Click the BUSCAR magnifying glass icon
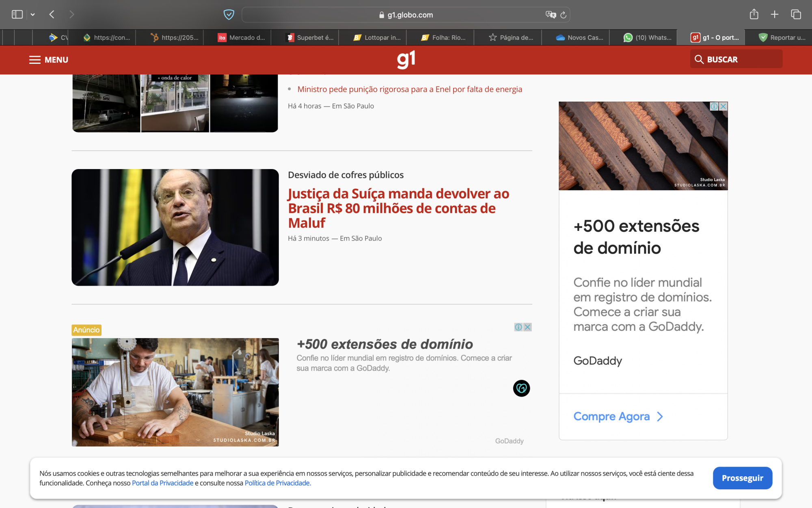This screenshot has width=812, height=508. pos(700,59)
